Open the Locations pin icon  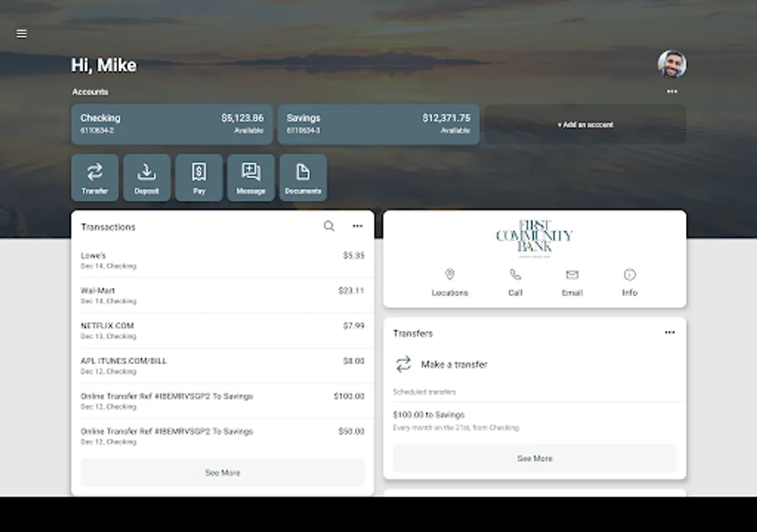(450, 274)
